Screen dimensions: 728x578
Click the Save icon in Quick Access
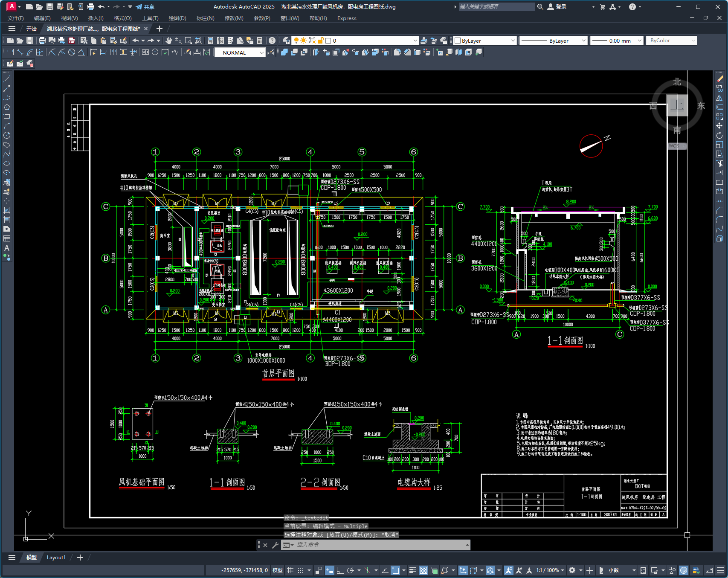coord(50,7)
